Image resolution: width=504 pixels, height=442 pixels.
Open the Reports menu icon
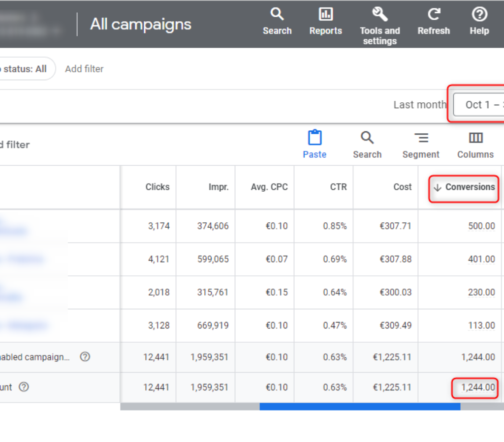[x=325, y=22]
